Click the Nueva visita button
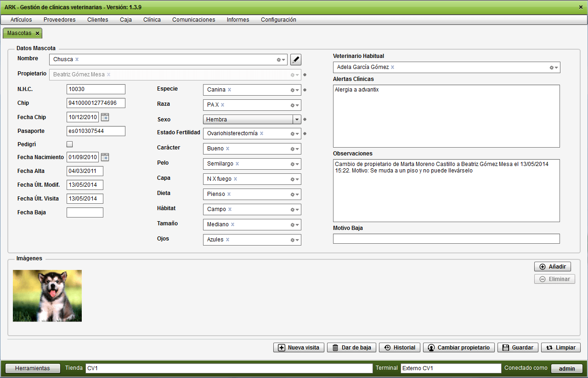588x378 pixels. (x=299, y=348)
